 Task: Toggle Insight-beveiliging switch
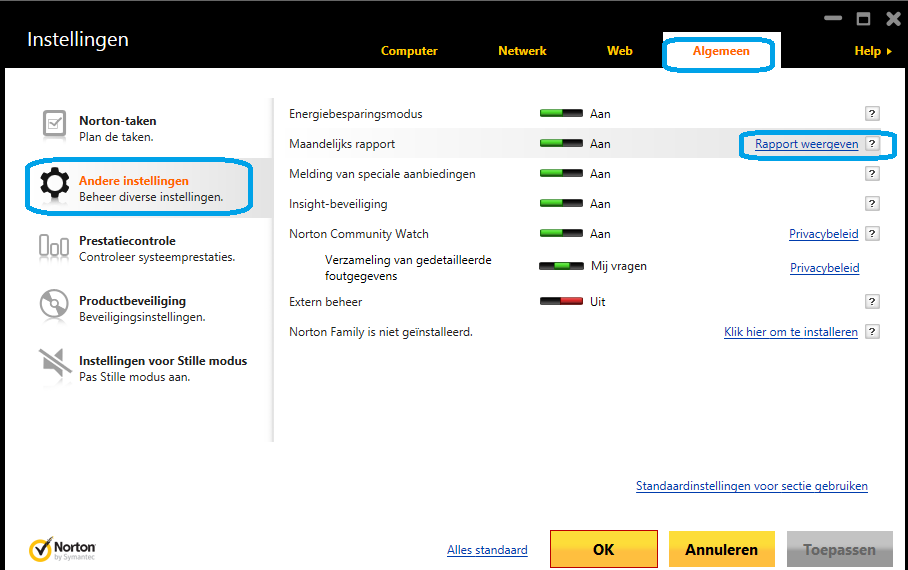point(561,204)
